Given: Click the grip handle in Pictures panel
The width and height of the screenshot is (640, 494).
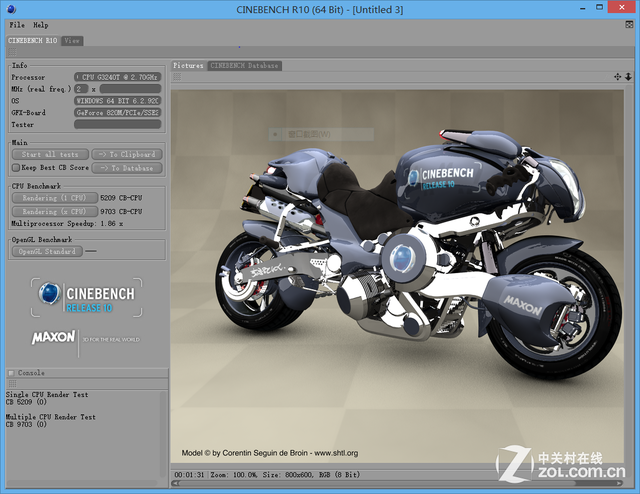Looking at the screenshot, I should tap(177, 76).
